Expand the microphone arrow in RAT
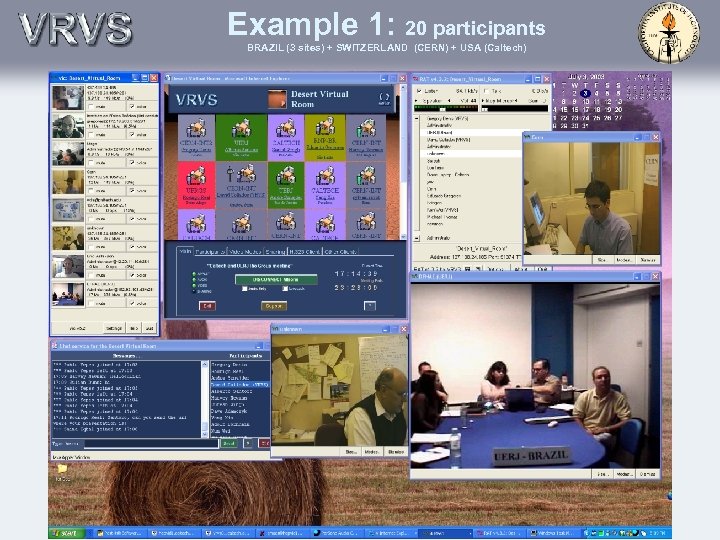This screenshot has width=720, height=540. point(483,100)
